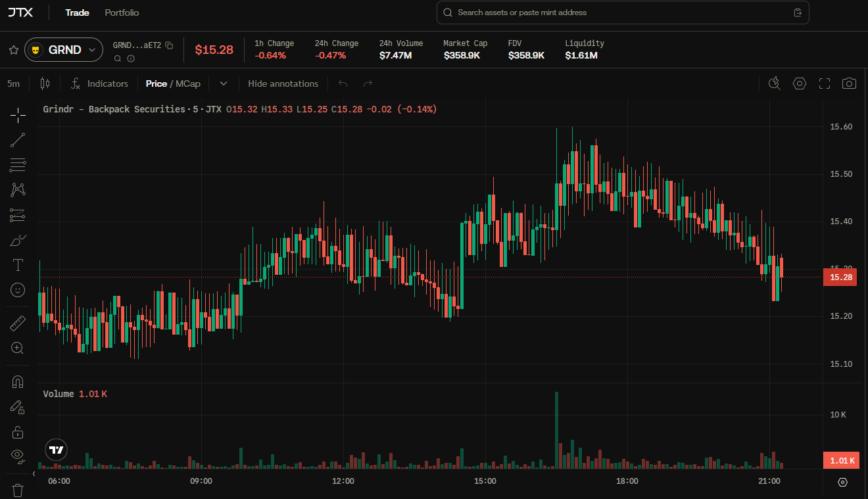Click the Market Cap value $358.9K
Viewport: 868px width, 499px height.
pyautogui.click(x=462, y=55)
